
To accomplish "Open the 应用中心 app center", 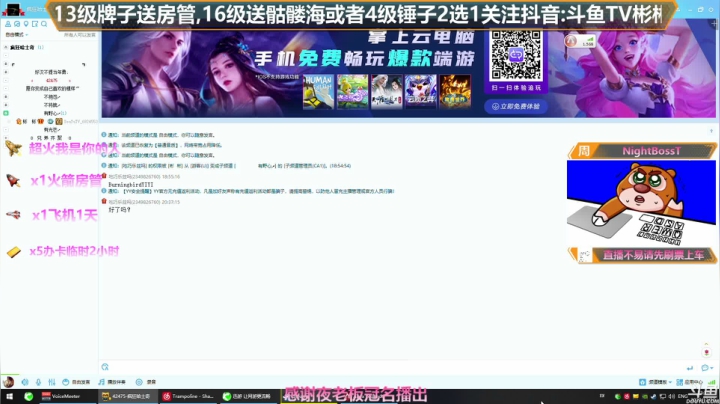I will coord(690,382).
